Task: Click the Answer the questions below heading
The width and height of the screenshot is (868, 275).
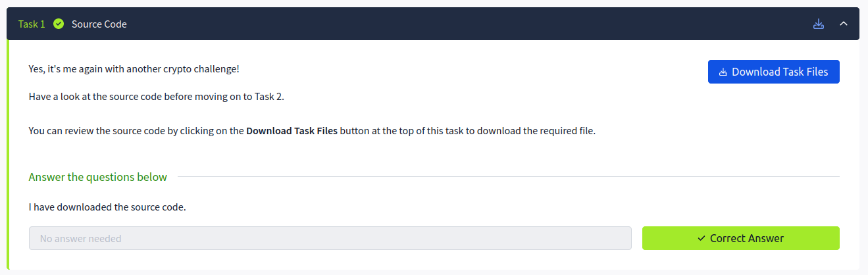Action: click(x=98, y=177)
